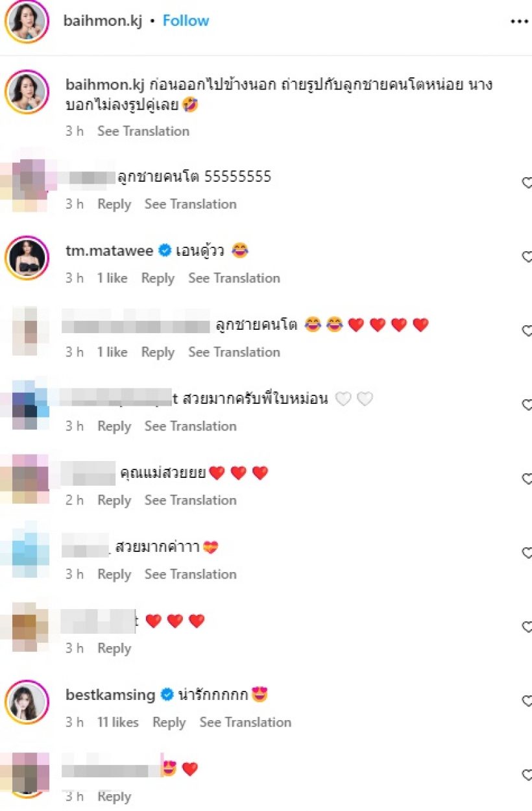Click baihmon.kj profile picture in header
Screen dimensions: 532x811
pyautogui.click(x=26, y=21)
